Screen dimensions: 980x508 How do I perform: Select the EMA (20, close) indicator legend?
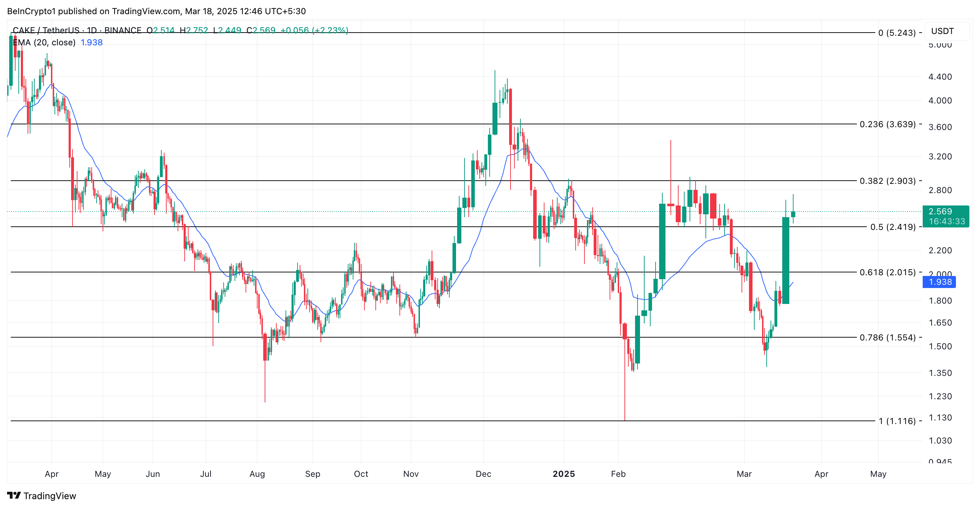click(44, 43)
